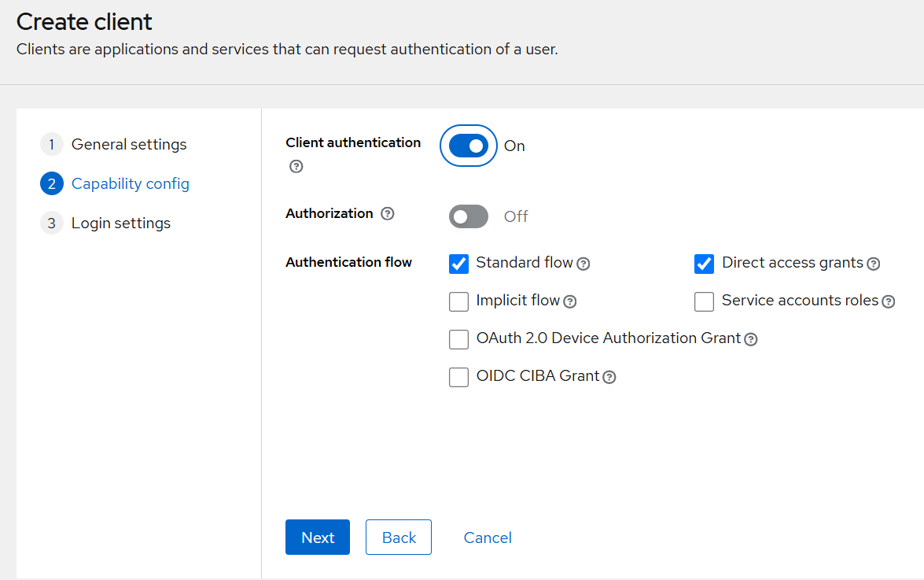Check the OIDC CIBA Grant box

[x=458, y=377]
